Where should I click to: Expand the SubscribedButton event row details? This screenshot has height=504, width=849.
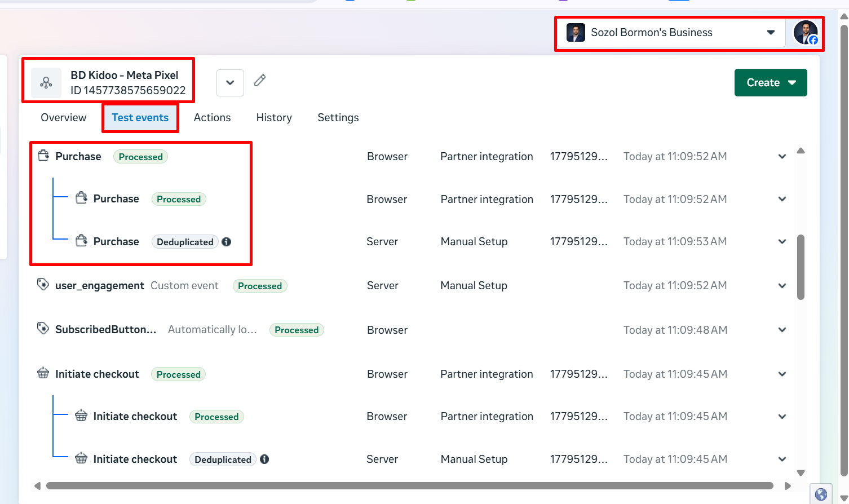pyautogui.click(x=782, y=330)
